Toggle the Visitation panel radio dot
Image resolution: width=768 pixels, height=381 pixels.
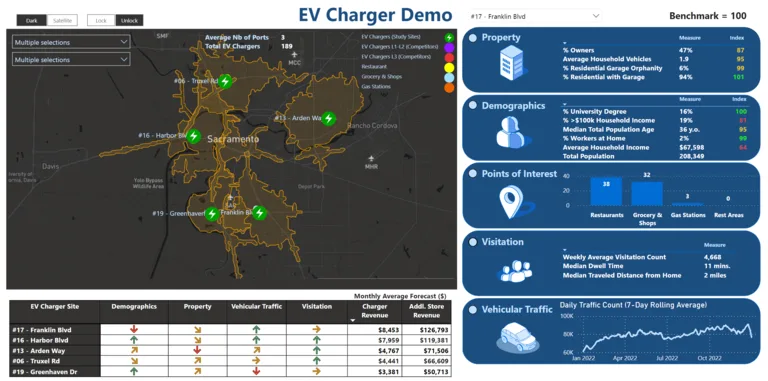tap(473, 242)
